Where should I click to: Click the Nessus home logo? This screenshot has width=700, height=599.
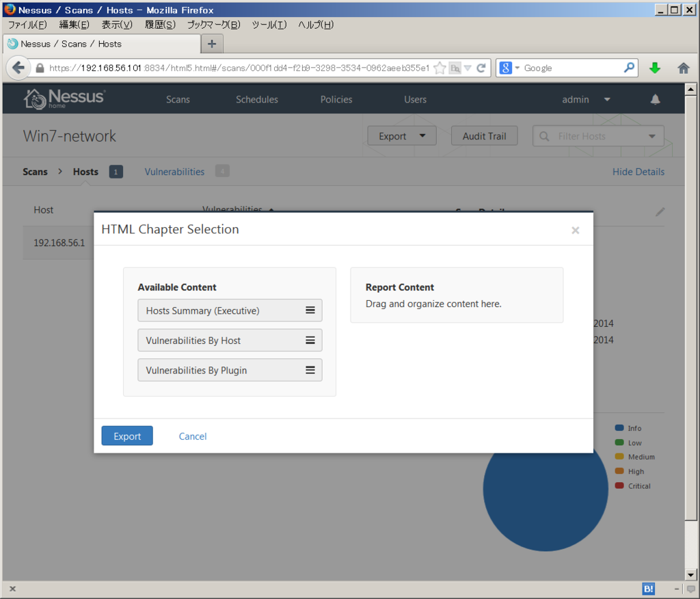click(x=64, y=98)
